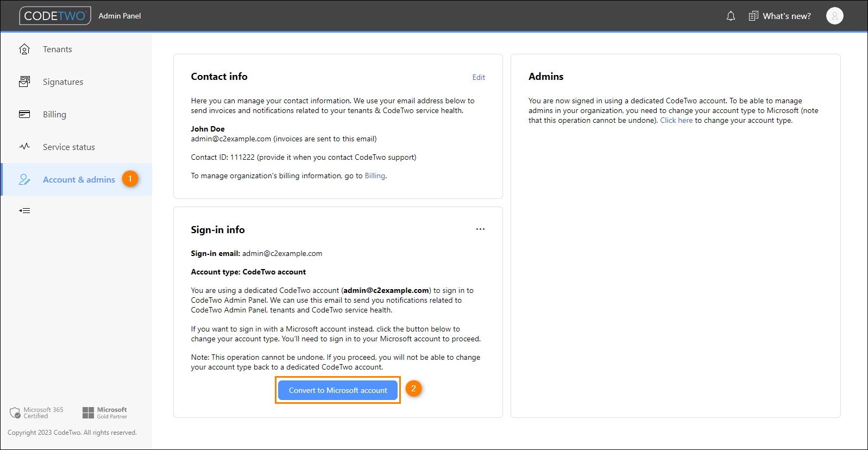Collapse the sidebar menu
Image resolution: width=868 pixels, height=450 pixels.
(24, 210)
